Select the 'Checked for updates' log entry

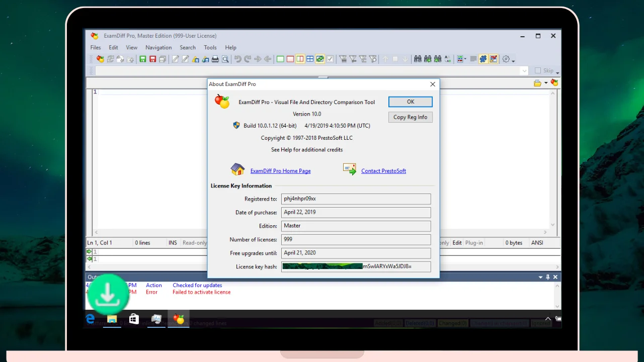point(197,285)
